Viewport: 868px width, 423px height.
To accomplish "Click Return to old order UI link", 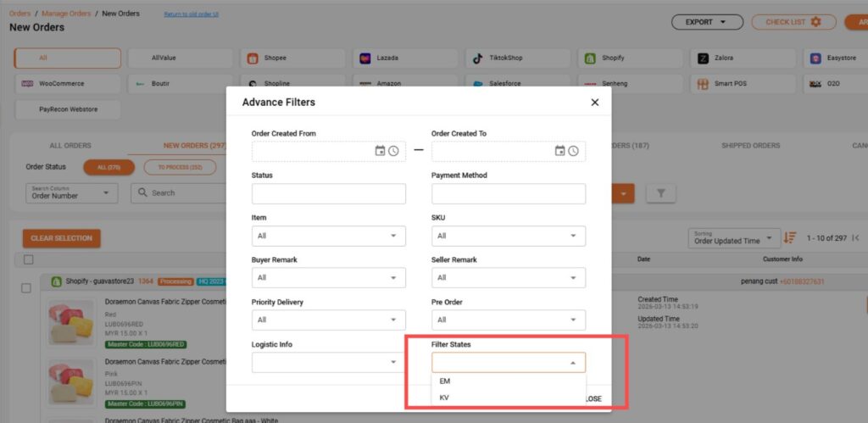I will coord(191,14).
